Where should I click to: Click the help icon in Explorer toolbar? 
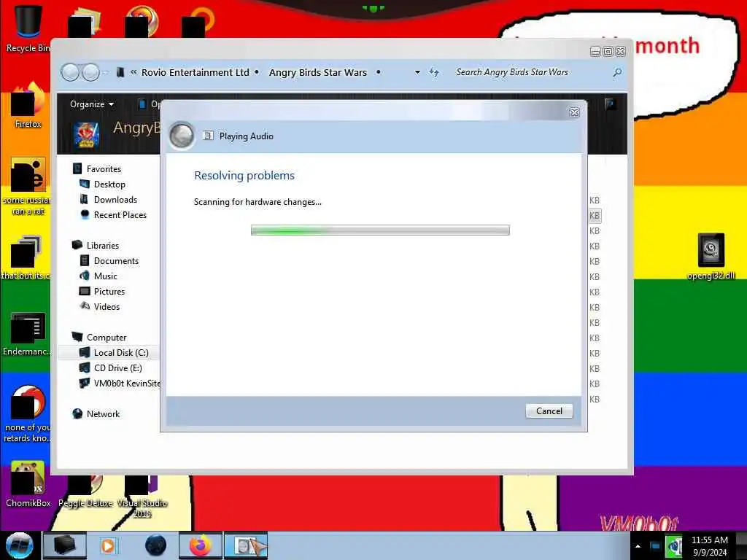[x=610, y=104]
